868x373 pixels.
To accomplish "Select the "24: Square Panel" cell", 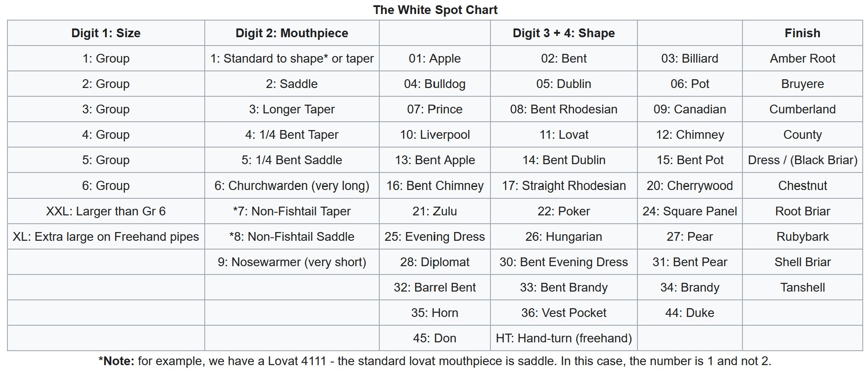I will (x=689, y=211).
